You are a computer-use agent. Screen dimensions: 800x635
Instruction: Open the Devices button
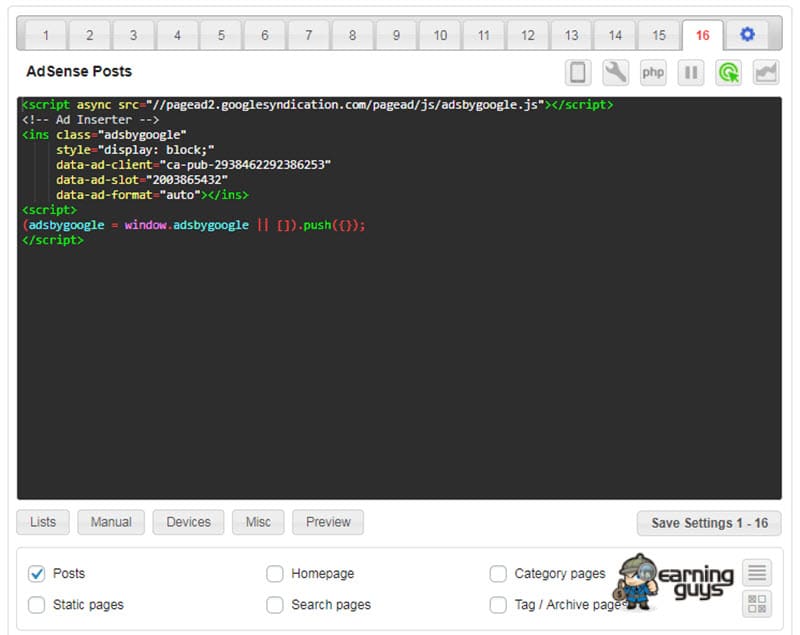[x=188, y=522]
